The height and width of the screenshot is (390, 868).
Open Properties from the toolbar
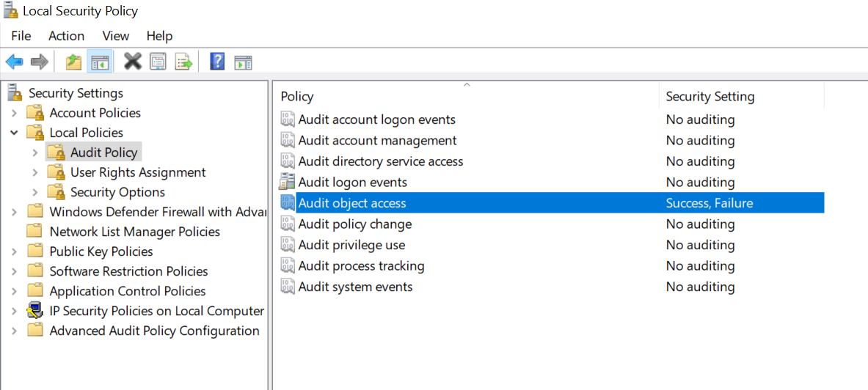(158, 62)
